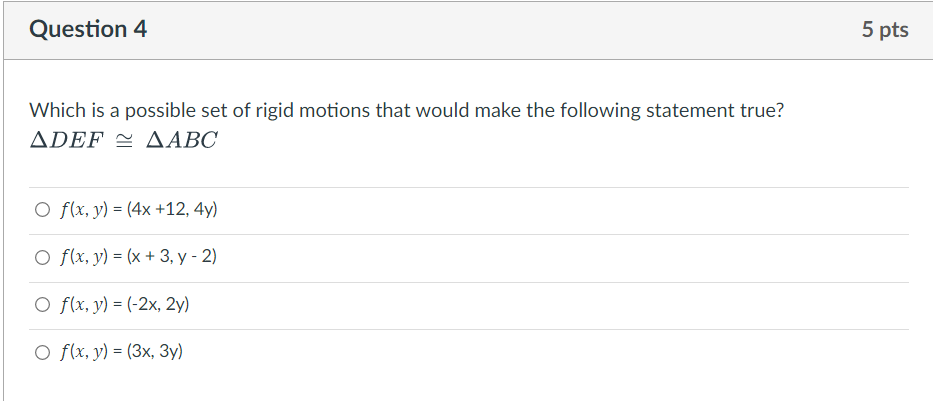Click the "5 pts" points label

point(884,30)
